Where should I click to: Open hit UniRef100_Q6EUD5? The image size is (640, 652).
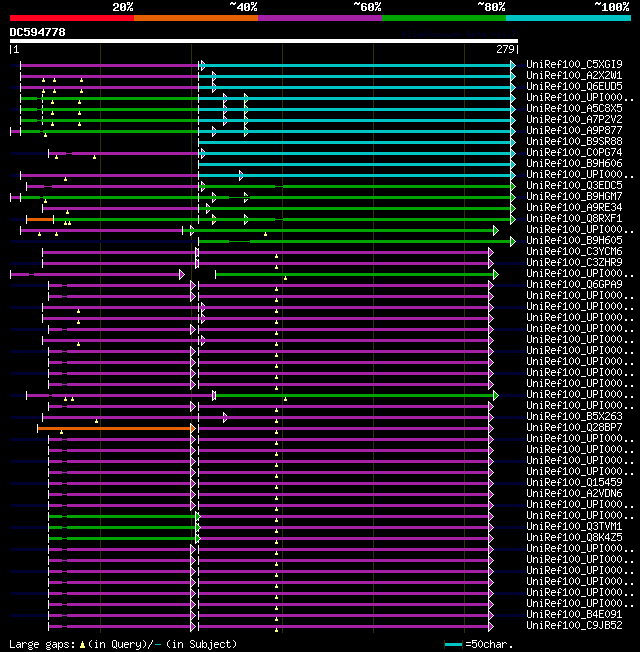pos(574,86)
